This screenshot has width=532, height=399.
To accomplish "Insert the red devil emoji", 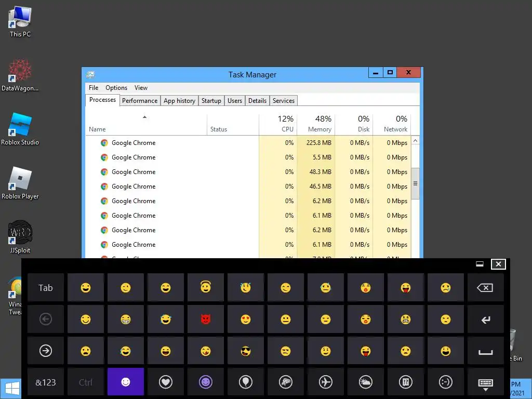I will [x=206, y=319].
